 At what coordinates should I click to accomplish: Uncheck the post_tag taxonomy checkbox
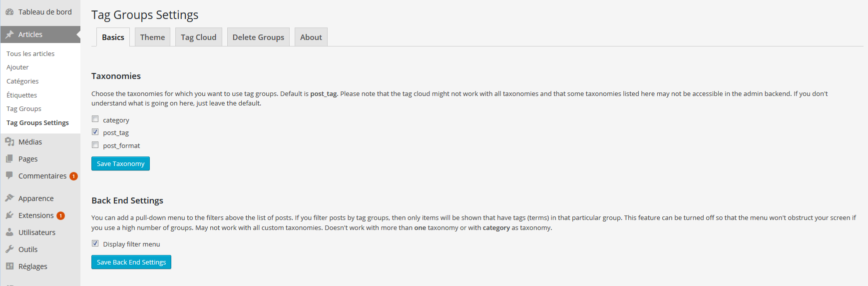(x=95, y=132)
